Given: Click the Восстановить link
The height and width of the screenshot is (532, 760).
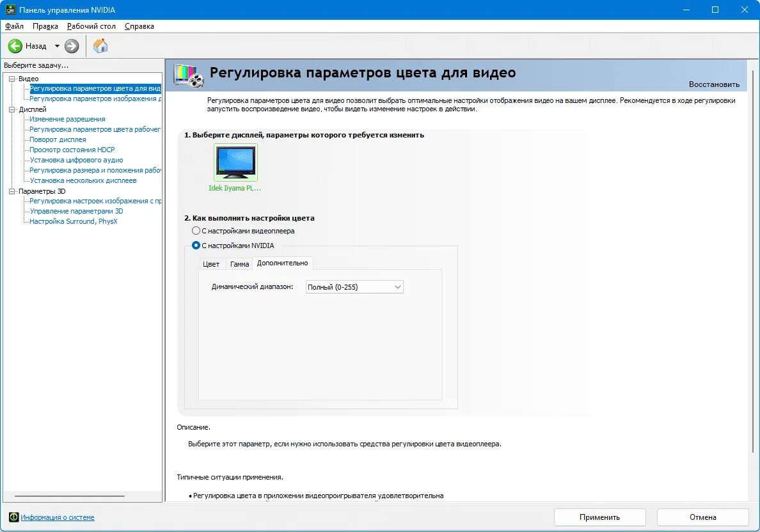Looking at the screenshot, I should tap(714, 84).
